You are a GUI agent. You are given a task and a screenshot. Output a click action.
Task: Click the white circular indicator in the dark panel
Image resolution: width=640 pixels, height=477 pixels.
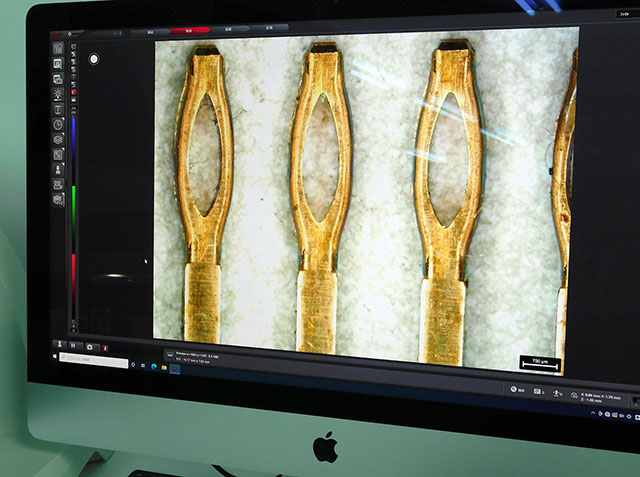click(x=94, y=59)
